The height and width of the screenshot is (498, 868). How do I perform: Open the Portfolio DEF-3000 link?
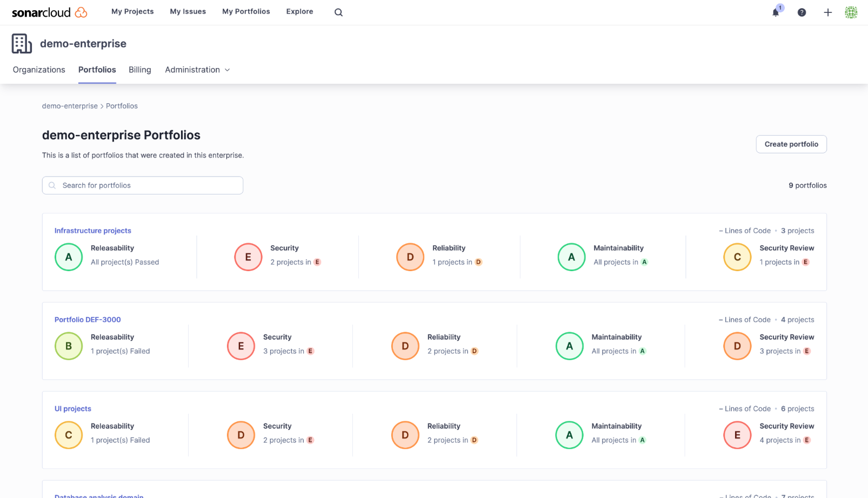coord(88,319)
